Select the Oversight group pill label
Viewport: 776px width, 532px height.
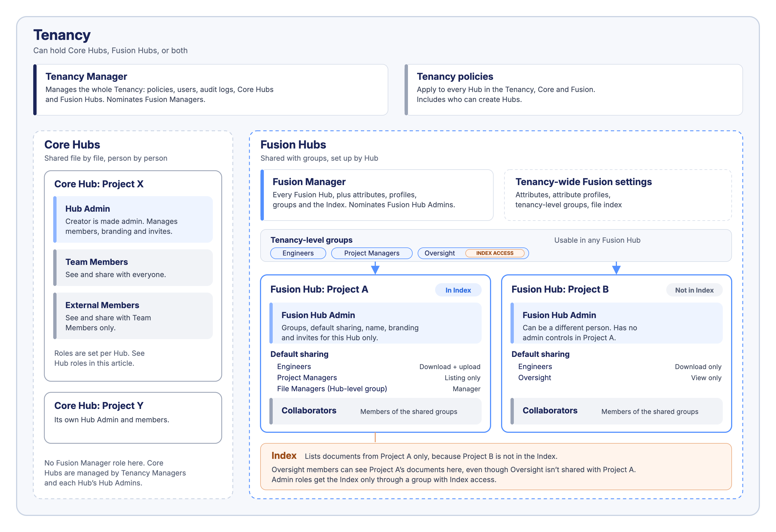(440, 253)
